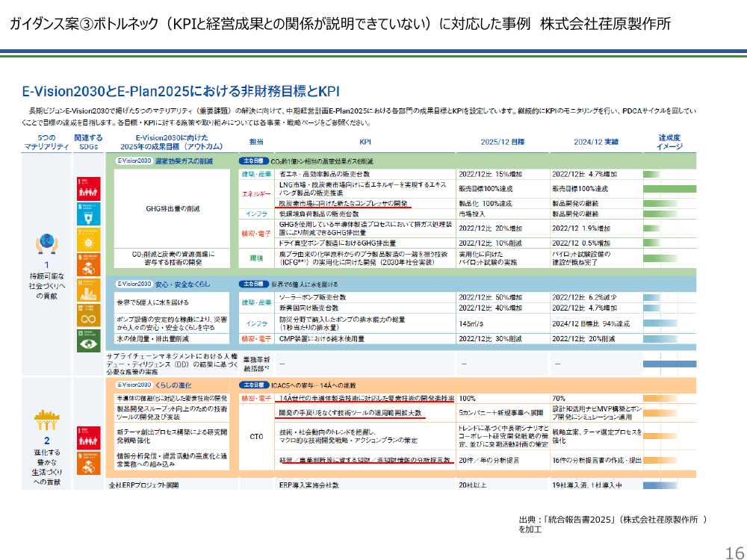Click the 業務革新統括部 department cell

tap(256, 364)
